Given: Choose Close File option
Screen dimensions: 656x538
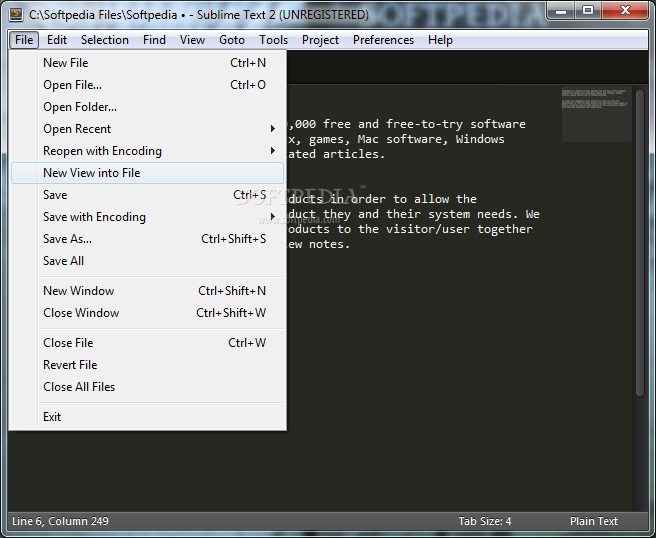Looking at the screenshot, I should [x=147, y=343].
